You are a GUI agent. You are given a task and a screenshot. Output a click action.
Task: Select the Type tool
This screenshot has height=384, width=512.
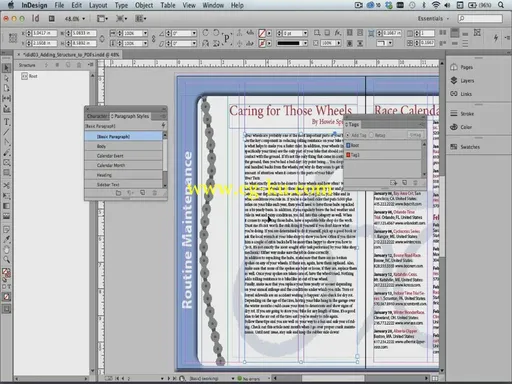pyautogui.click(x=6, y=122)
